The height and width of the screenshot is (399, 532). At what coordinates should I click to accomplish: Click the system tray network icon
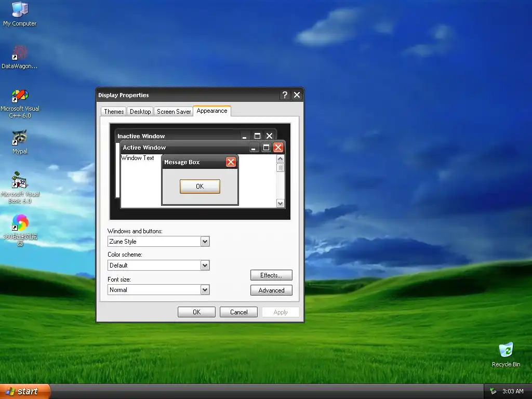tap(493, 391)
